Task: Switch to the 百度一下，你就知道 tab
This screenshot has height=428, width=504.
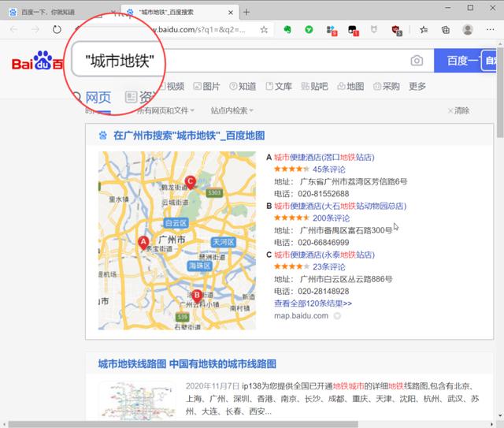Action: 61,13
